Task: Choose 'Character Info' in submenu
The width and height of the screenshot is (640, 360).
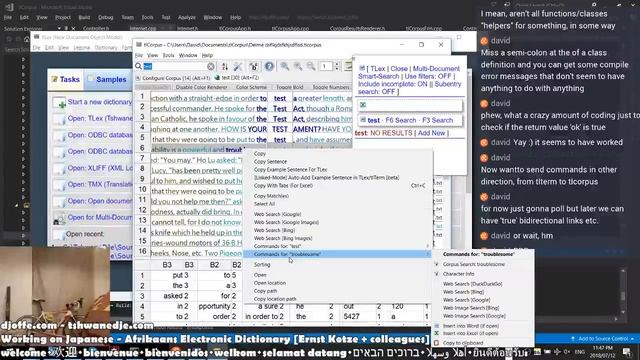Action: (458, 274)
